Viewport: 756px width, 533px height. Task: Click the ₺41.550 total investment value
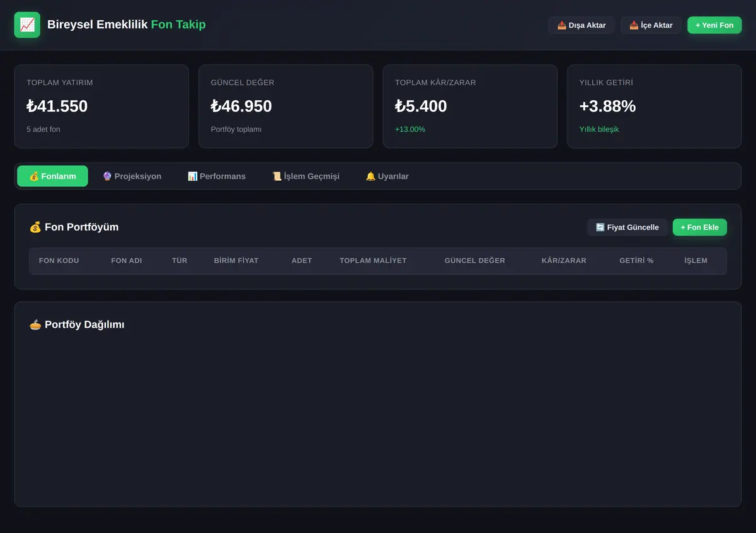tap(57, 106)
